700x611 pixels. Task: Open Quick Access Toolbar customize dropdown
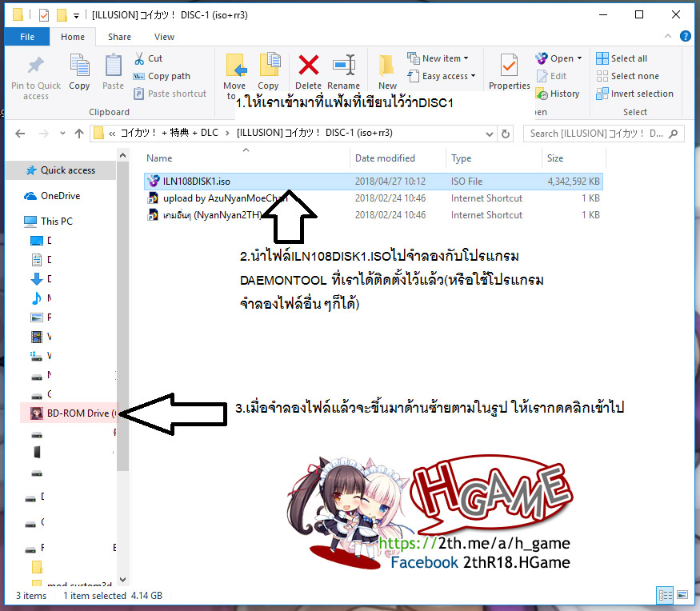tap(76, 16)
